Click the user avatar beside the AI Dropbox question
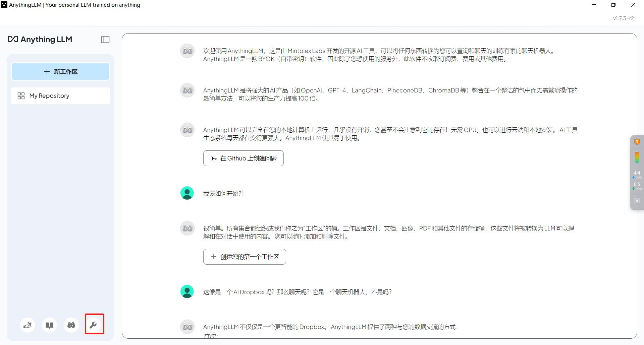Image resolution: width=644 pixels, height=345 pixels. coord(187,292)
